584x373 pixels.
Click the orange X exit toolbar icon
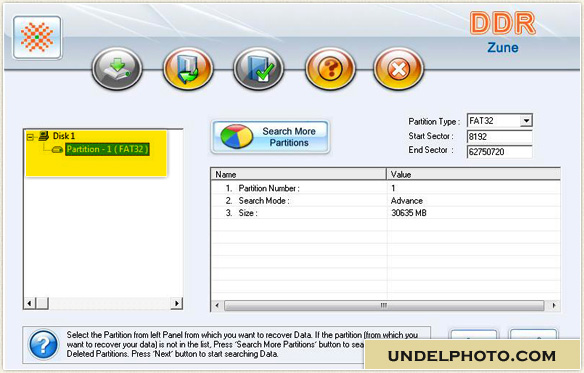pyautogui.click(x=399, y=69)
